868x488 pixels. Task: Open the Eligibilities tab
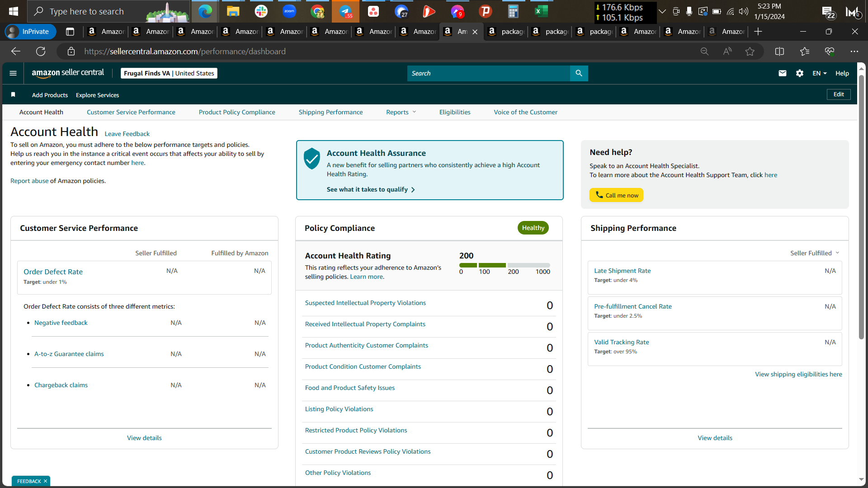(x=455, y=112)
